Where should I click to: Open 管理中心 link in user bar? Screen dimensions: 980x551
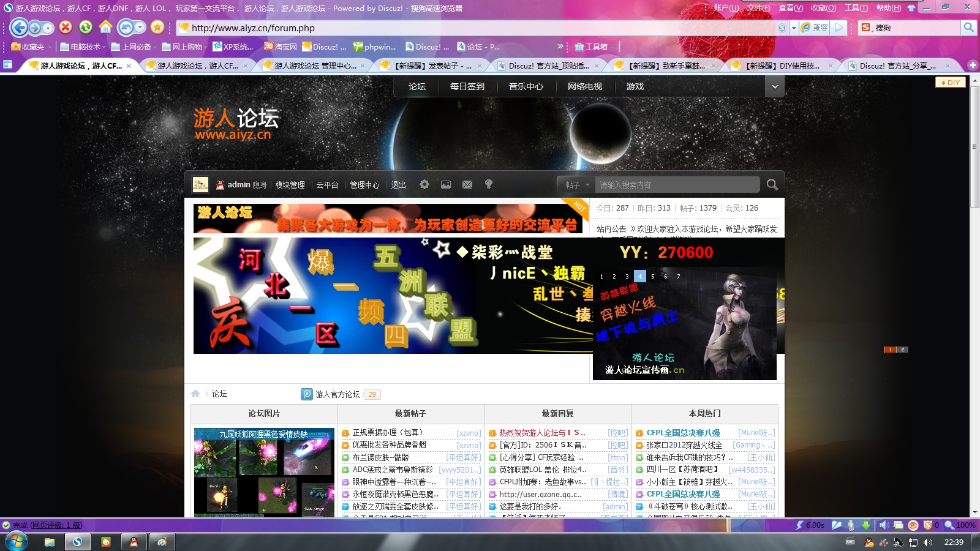(x=364, y=185)
